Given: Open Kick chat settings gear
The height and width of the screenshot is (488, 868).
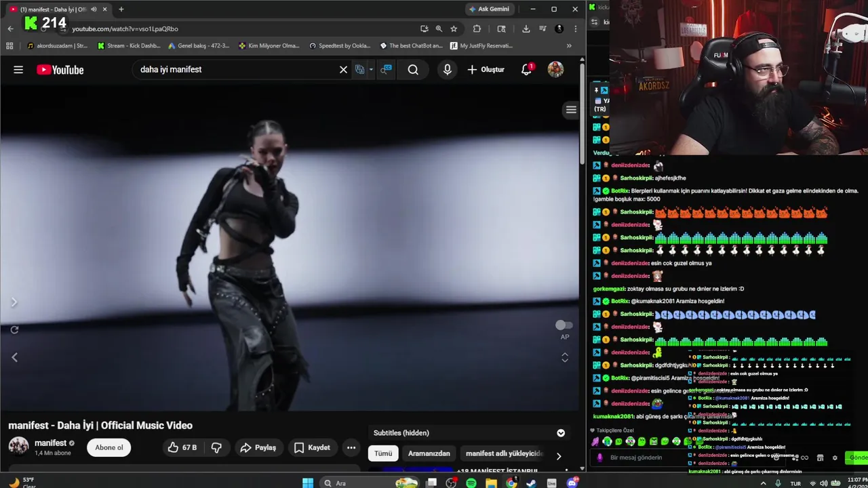Looking at the screenshot, I should [x=835, y=458].
